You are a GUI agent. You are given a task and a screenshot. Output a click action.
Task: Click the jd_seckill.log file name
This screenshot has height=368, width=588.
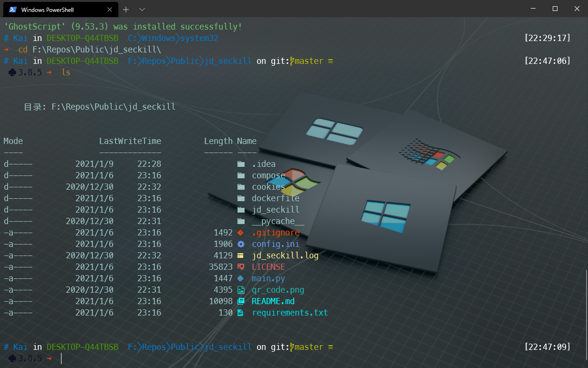[x=285, y=256]
